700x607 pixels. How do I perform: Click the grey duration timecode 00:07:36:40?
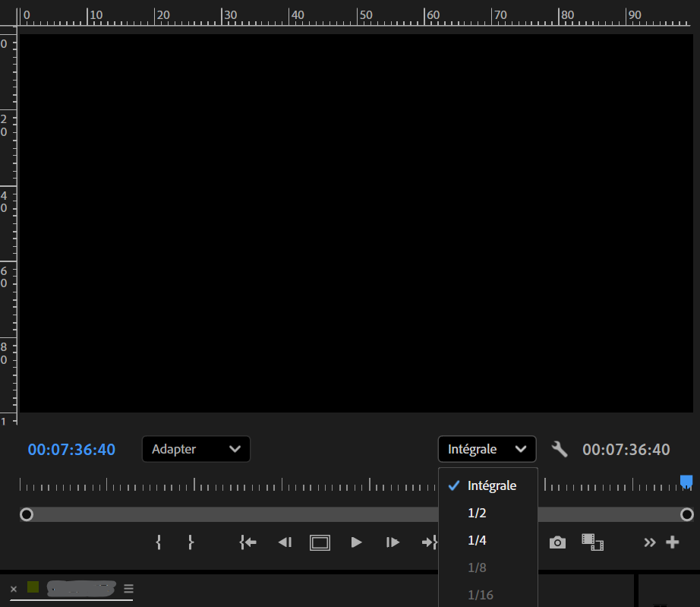[626, 449]
